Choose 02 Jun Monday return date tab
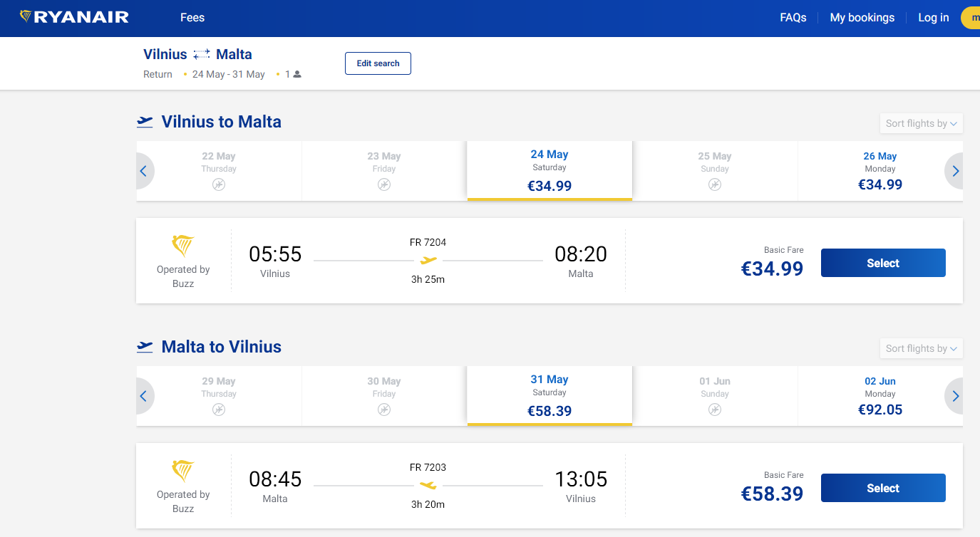The width and height of the screenshot is (980, 537). point(880,396)
